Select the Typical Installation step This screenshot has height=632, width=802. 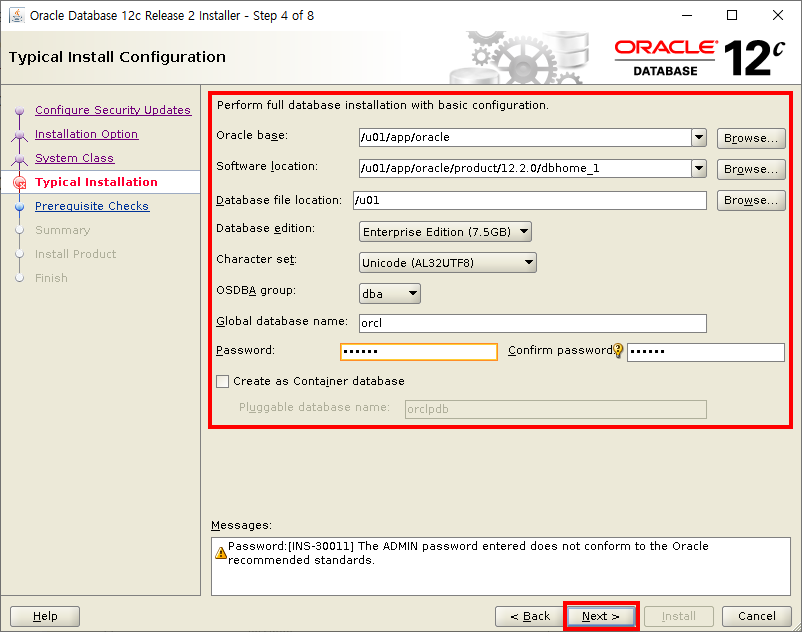click(96, 183)
